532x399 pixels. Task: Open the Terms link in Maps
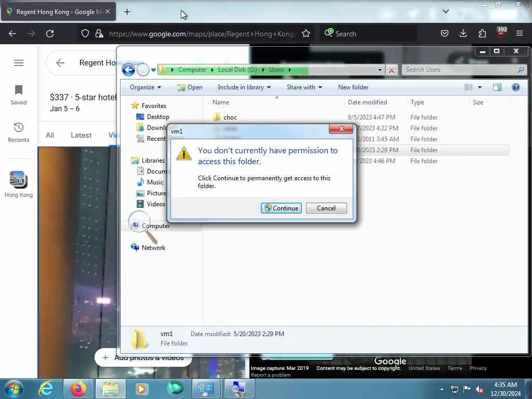(x=455, y=368)
